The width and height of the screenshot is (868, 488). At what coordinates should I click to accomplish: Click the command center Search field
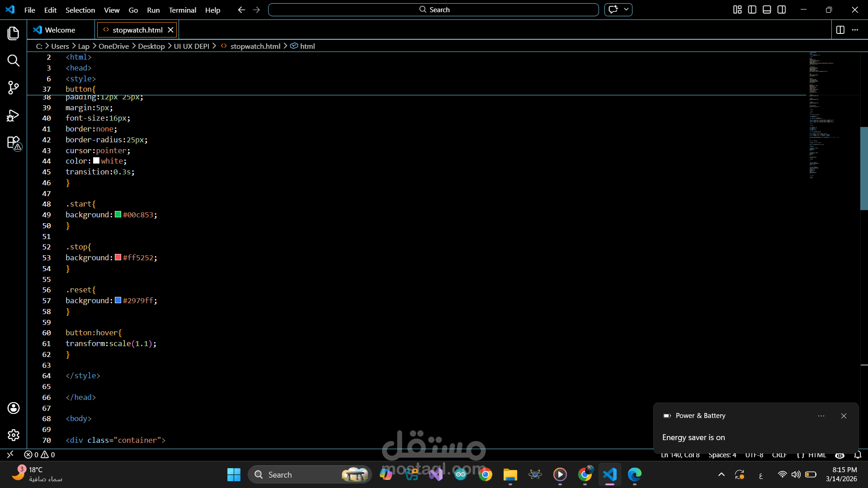click(433, 9)
